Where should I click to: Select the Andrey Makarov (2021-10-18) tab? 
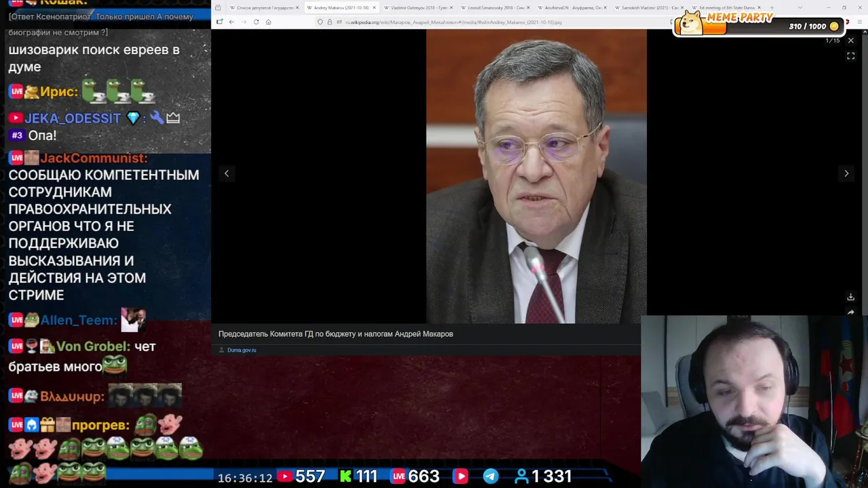341,7
